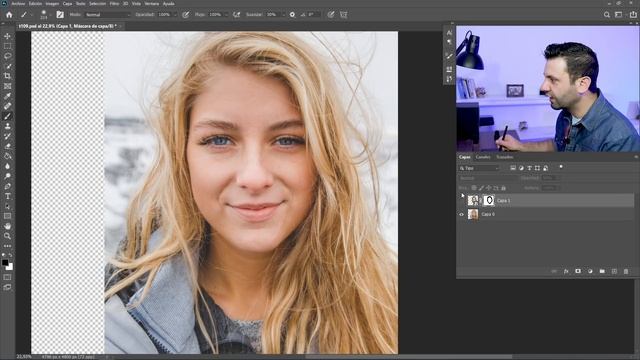Click the Home icon in options bar
640x360 pixels.
[9, 15]
